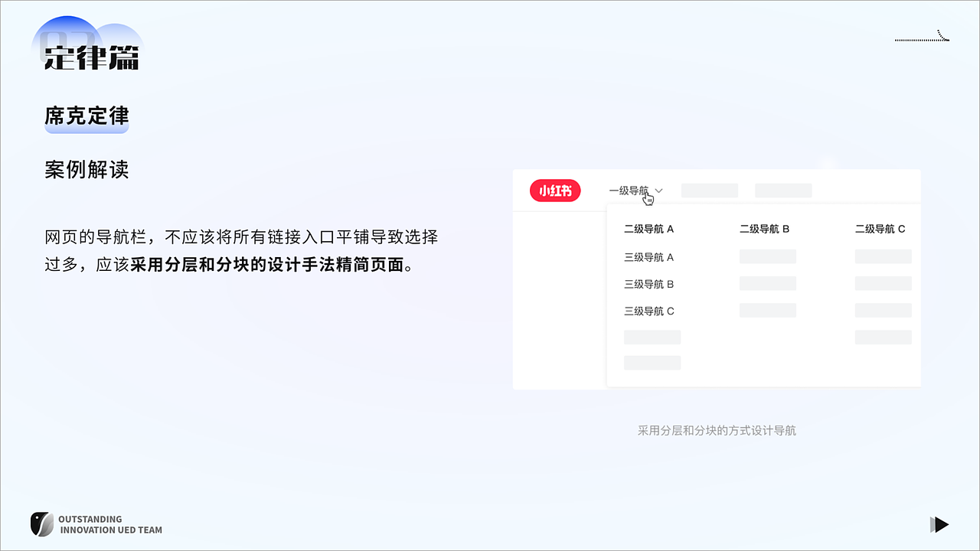Open the 一级导航 dropdown

point(629,190)
